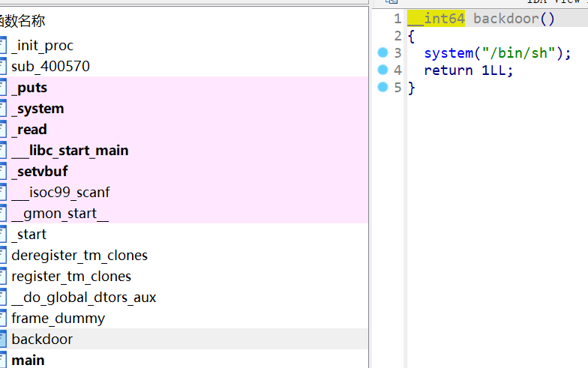Image resolution: width=588 pixels, height=368 pixels.
Task: Select the backdoor function row
Action: (184, 339)
